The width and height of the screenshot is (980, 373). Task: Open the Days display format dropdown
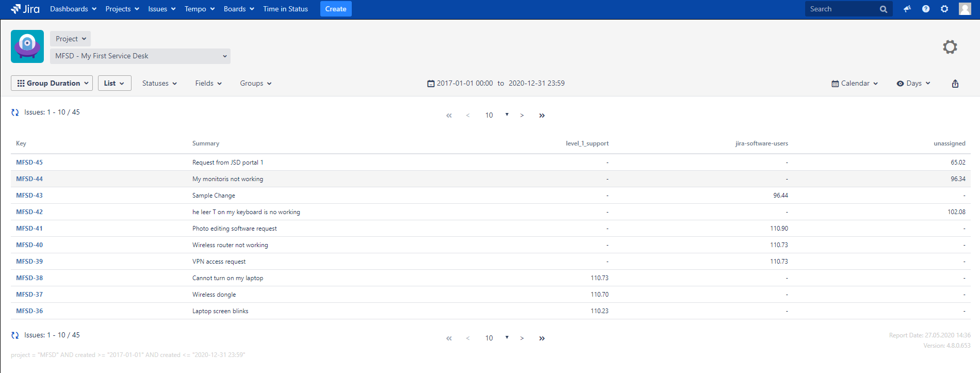pos(913,84)
